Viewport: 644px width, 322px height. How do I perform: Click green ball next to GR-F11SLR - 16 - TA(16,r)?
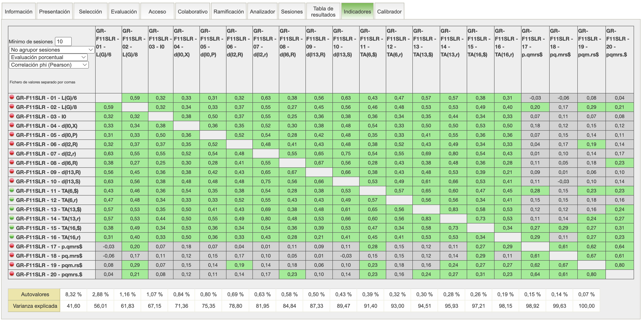click(12, 236)
